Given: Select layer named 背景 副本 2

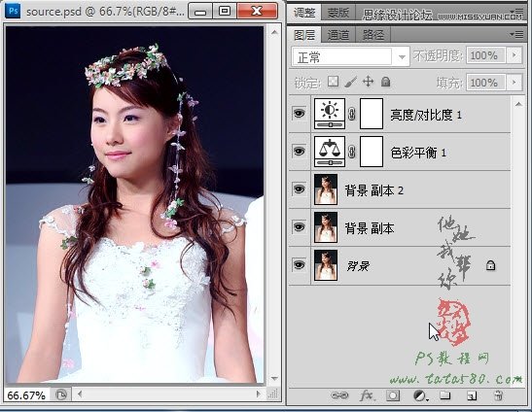Looking at the screenshot, I should (373, 190).
